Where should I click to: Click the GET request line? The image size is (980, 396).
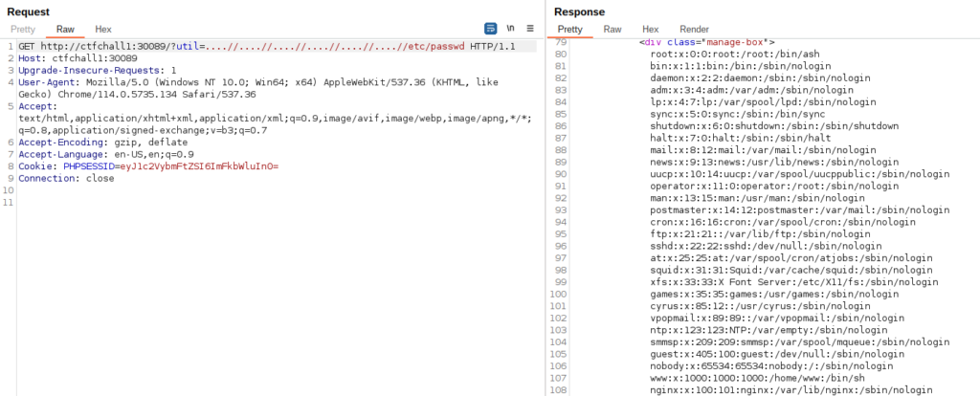[267, 47]
